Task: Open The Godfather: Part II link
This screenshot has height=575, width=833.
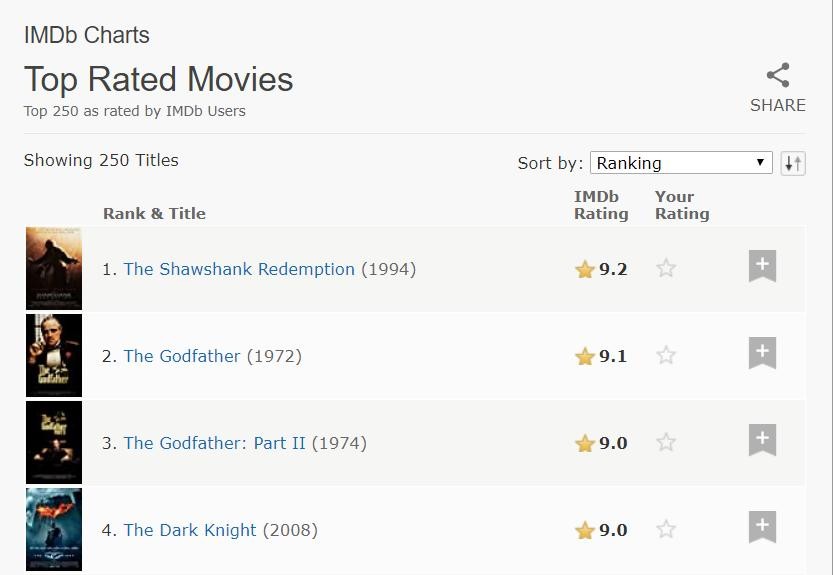Action: 214,443
